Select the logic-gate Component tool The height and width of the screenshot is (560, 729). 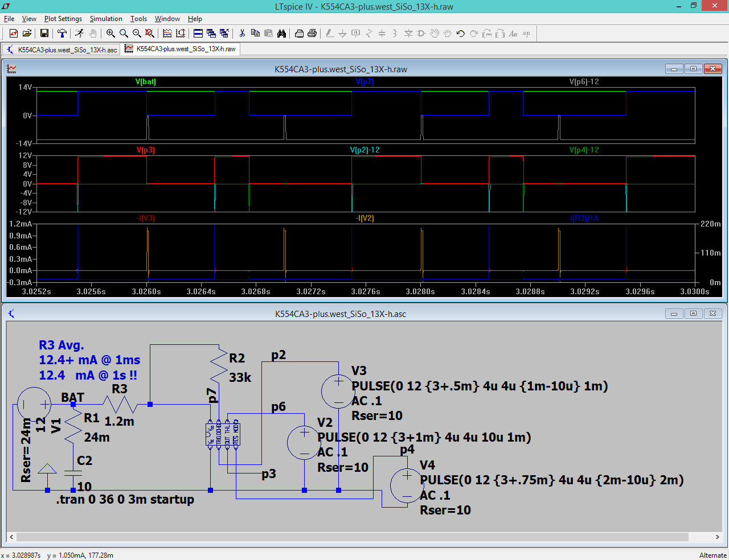coord(421,34)
